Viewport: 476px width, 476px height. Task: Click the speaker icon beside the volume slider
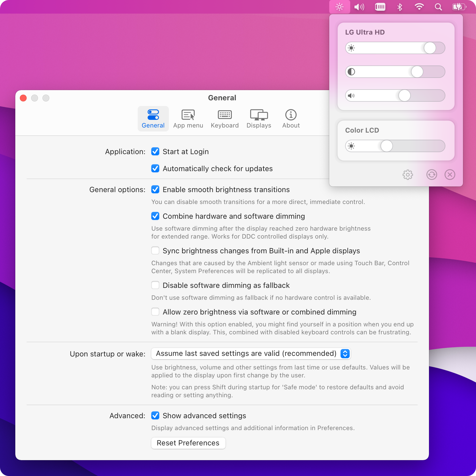pyautogui.click(x=351, y=95)
